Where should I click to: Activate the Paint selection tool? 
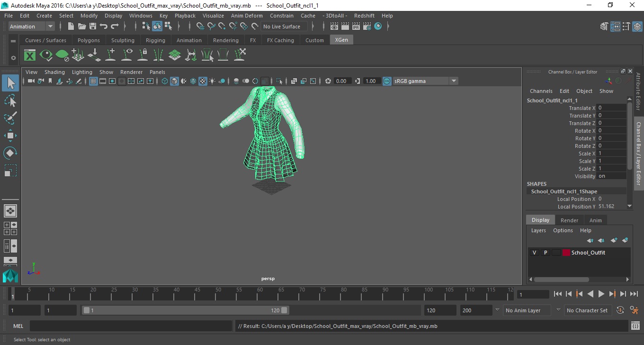10,118
